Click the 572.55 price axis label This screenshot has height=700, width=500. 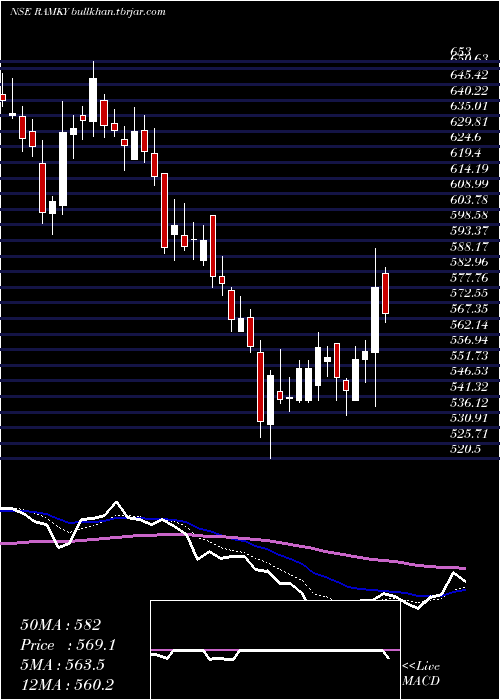tap(469, 293)
